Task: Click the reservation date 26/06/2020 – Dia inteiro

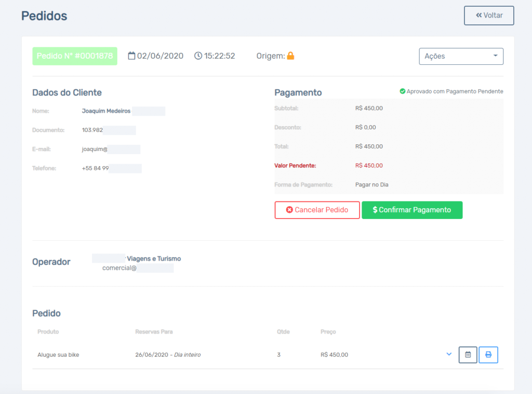Action: click(168, 355)
